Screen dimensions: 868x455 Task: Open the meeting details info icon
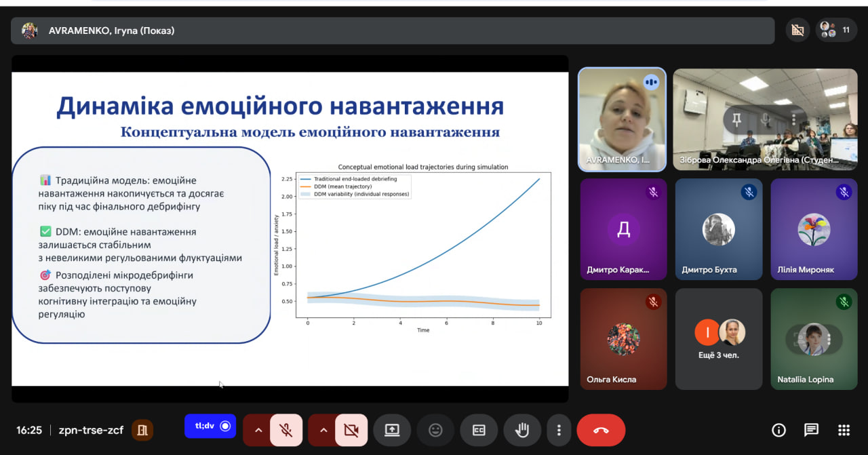778,430
